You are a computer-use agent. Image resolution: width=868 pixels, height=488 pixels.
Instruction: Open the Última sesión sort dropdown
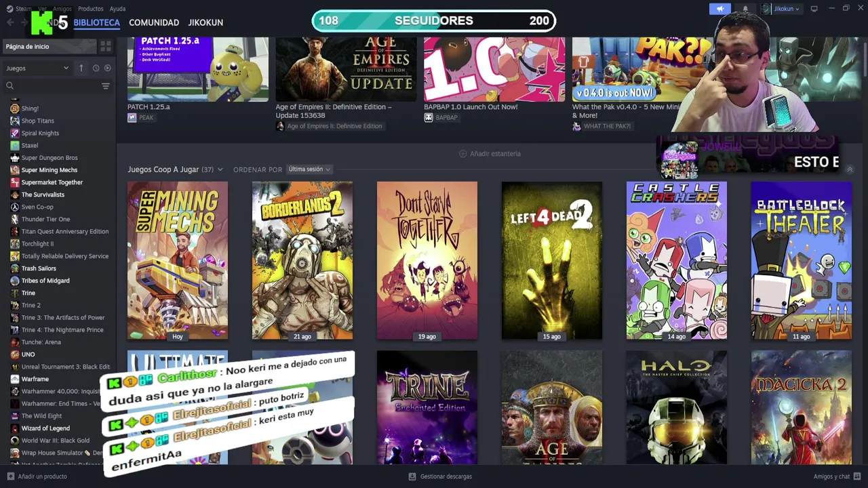309,169
